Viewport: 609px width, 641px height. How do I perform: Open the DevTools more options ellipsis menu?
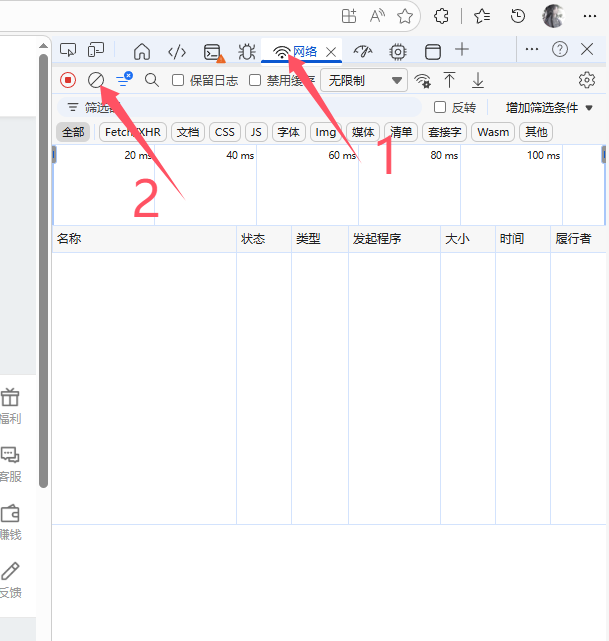click(531, 49)
